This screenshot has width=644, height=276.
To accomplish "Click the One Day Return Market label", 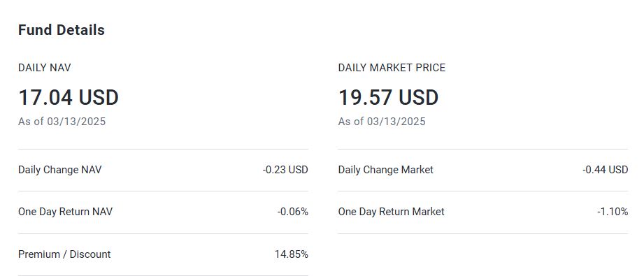I will 391,212.
